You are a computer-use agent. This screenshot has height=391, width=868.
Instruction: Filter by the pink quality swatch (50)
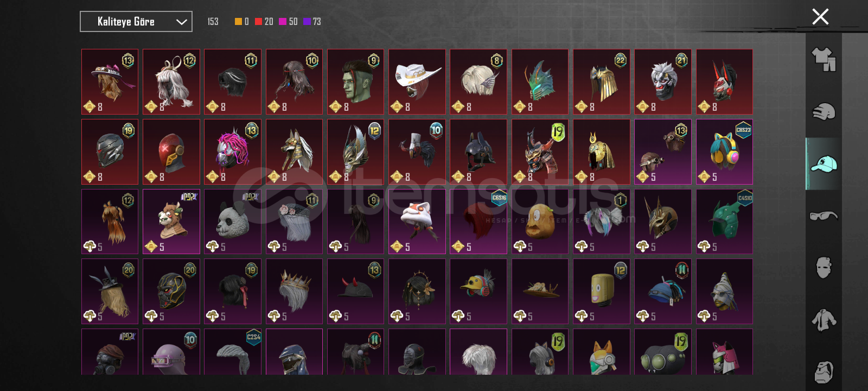point(288,22)
